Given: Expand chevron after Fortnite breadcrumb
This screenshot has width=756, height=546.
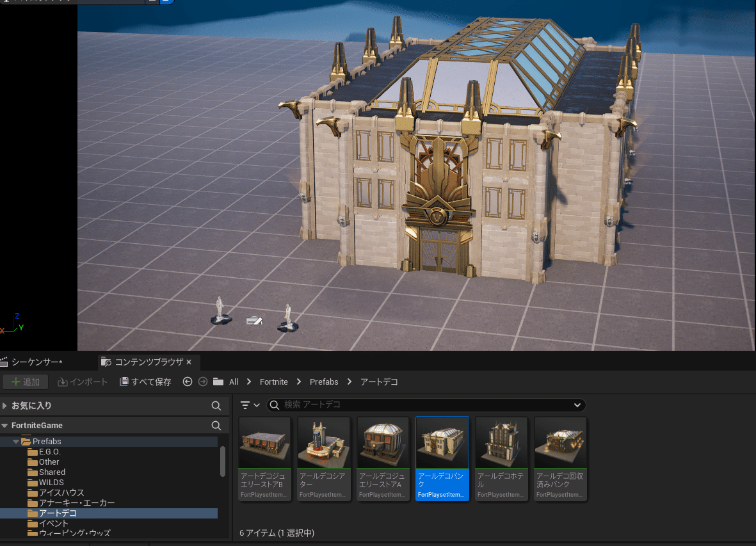Looking at the screenshot, I should 299,381.
